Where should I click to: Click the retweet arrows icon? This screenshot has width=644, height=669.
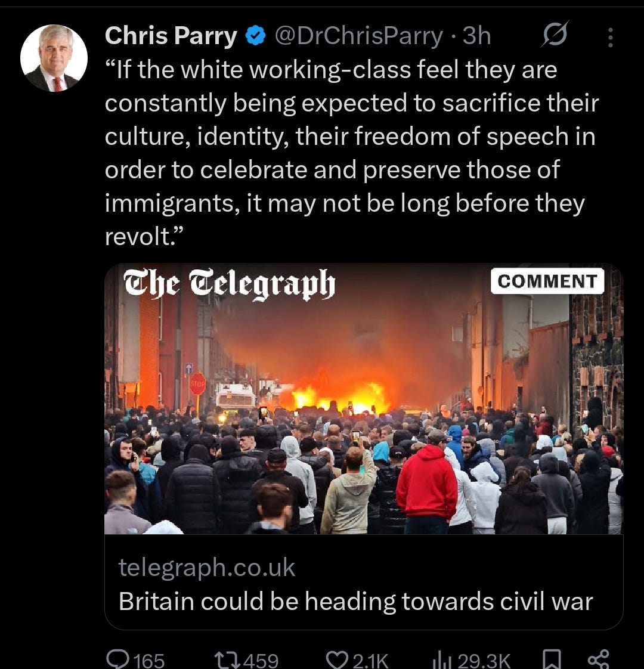click(x=227, y=660)
